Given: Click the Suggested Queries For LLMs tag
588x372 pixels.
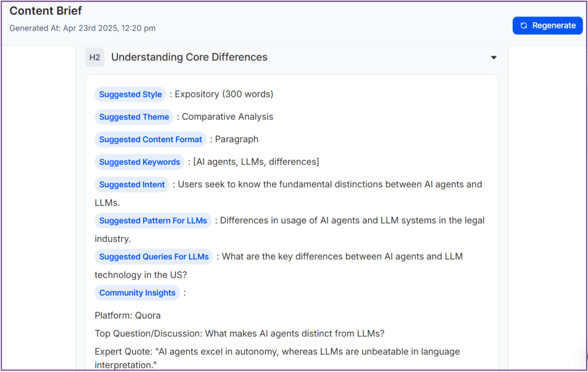Looking at the screenshot, I should point(154,257).
